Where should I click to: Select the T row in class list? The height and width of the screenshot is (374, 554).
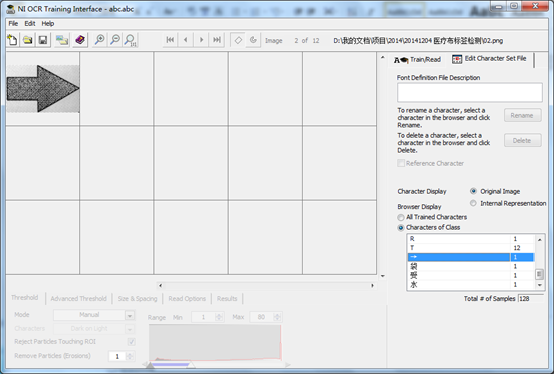click(x=471, y=248)
